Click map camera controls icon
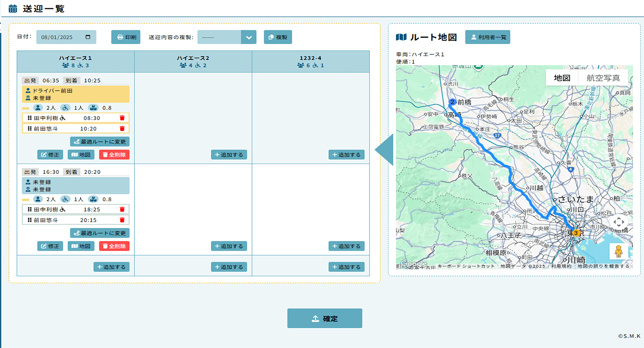The width and height of the screenshot is (644, 348). (x=619, y=222)
